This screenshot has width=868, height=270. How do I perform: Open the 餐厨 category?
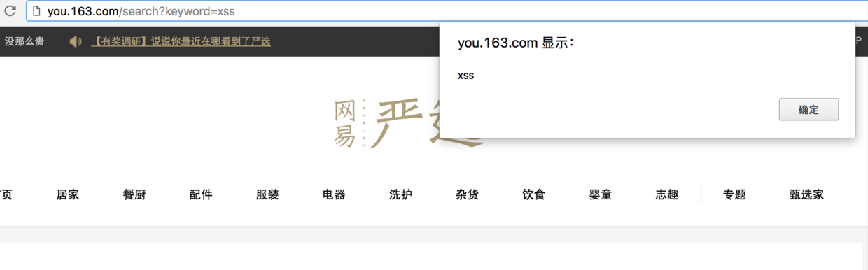[x=134, y=194]
